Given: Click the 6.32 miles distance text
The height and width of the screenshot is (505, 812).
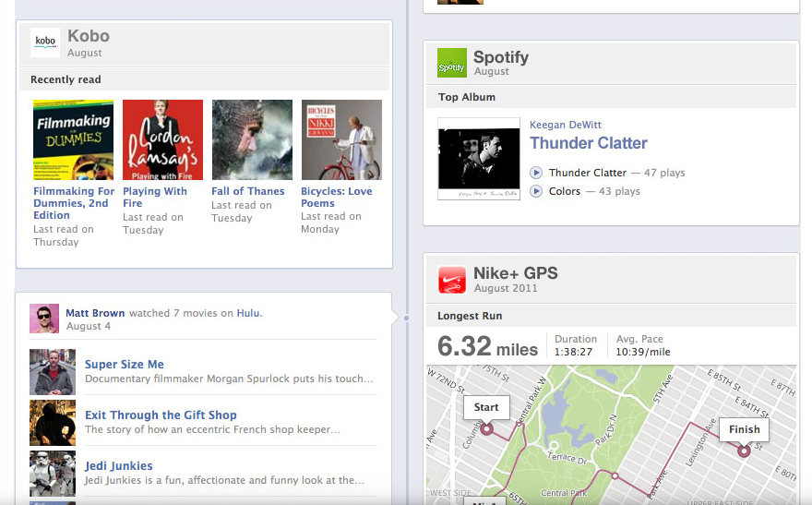Looking at the screenshot, I should [x=487, y=346].
